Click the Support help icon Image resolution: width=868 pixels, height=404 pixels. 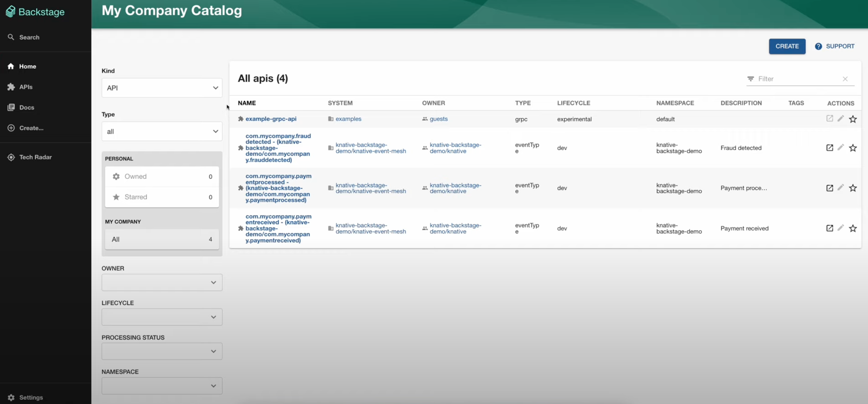click(818, 46)
